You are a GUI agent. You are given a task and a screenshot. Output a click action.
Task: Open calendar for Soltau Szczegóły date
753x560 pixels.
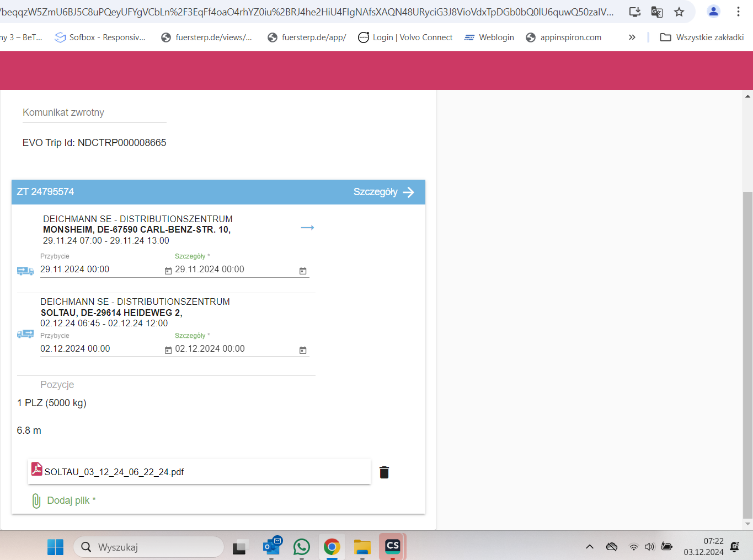[303, 350]
